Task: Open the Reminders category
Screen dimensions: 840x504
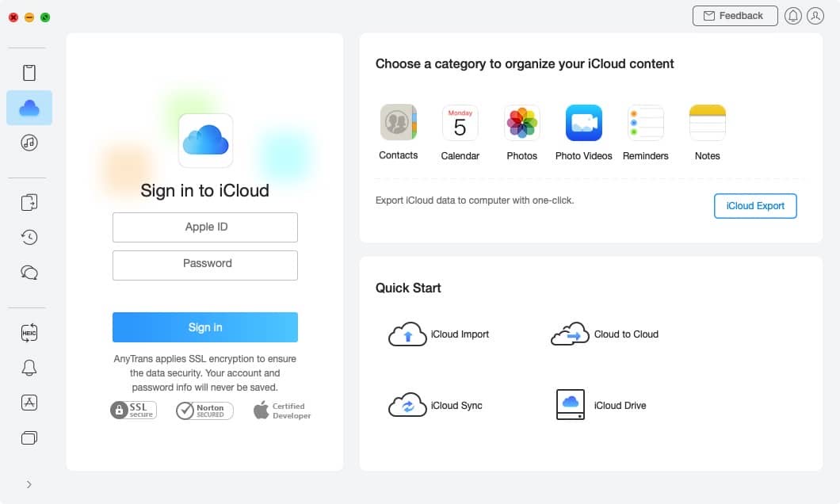Action: tap(646, 132)
